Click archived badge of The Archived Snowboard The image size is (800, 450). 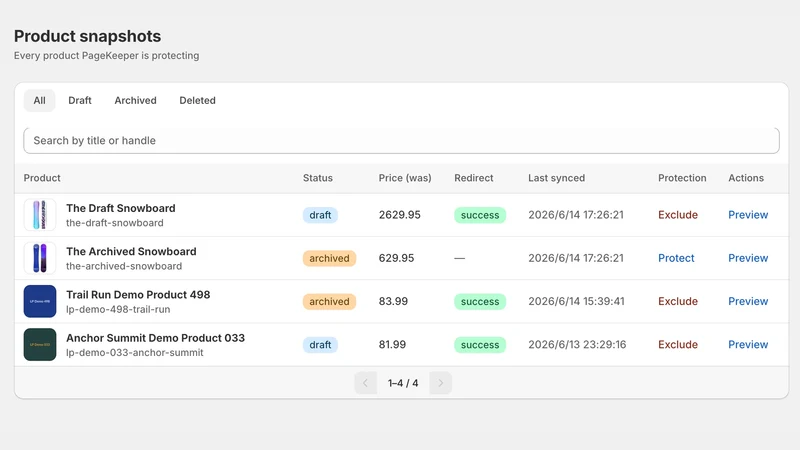point(329,258)
